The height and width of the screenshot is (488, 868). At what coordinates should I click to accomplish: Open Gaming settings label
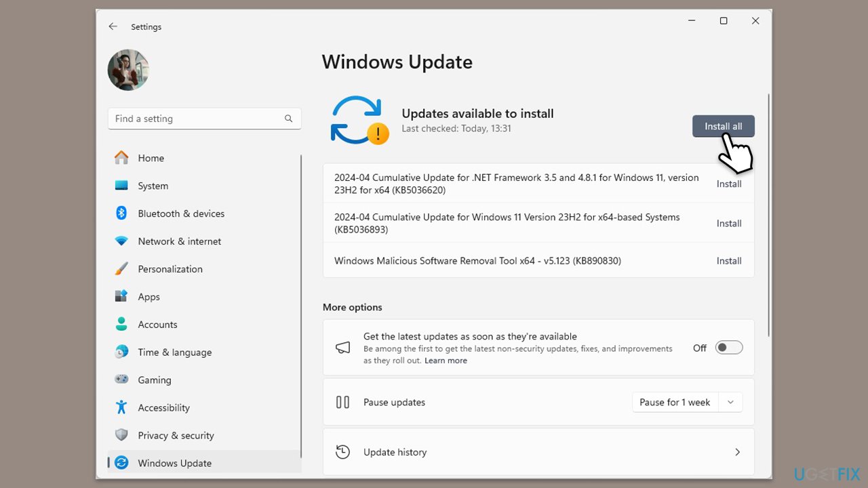[154, 380]
